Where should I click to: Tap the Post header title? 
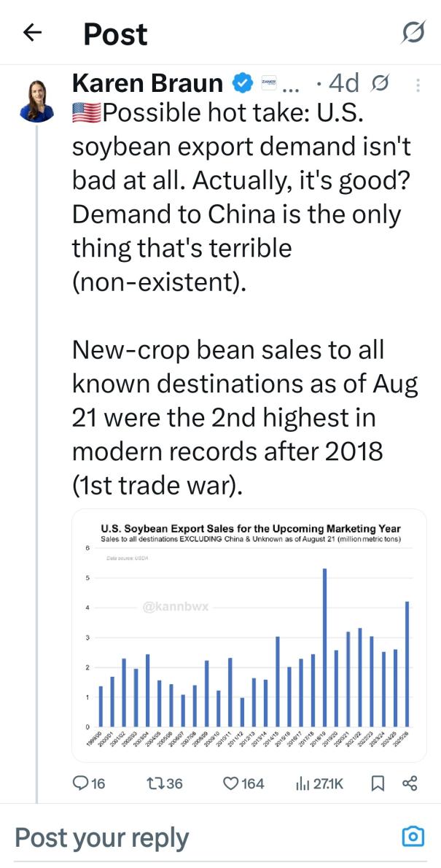(115, 34)
